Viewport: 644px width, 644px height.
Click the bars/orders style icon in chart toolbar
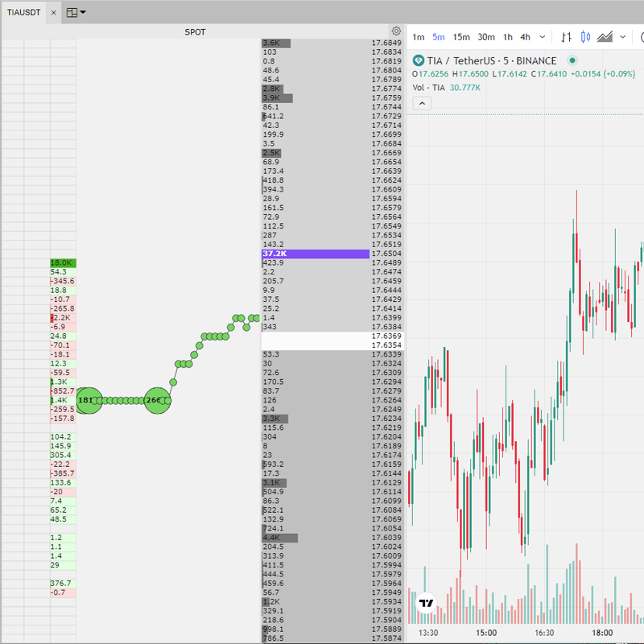click(566, 37)
